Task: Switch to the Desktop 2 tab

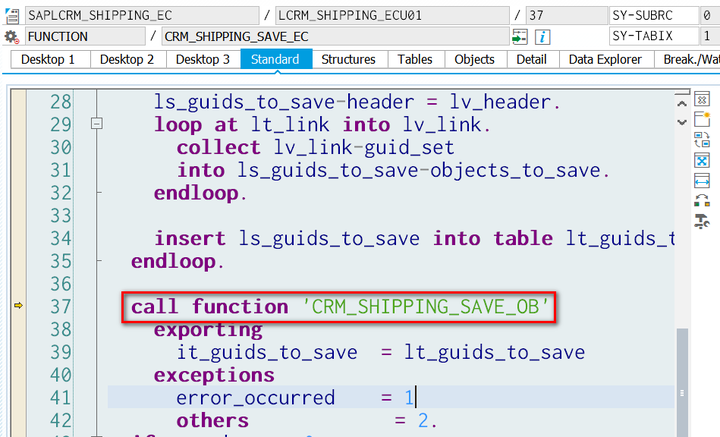Action: click(x=127, y=60)
